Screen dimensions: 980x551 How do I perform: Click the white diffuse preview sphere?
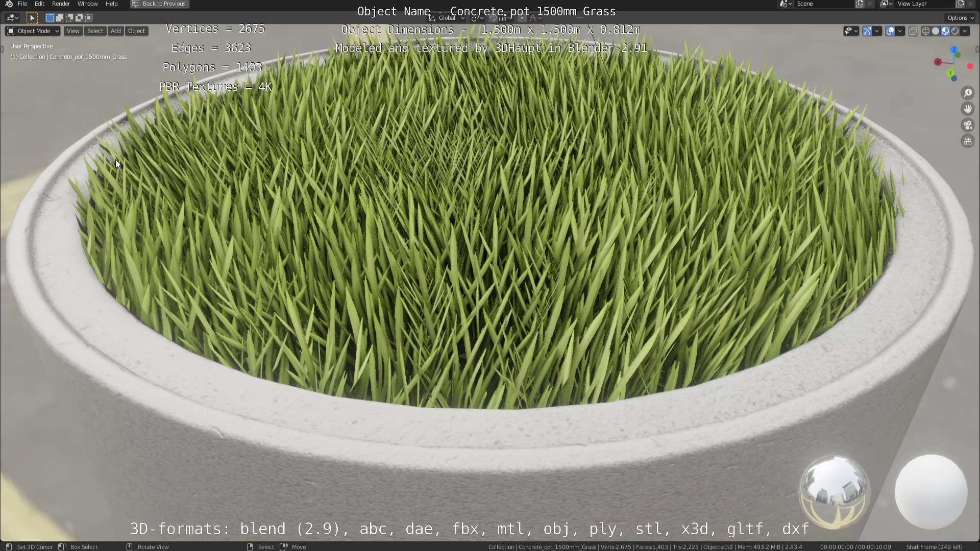click(x=931, y=491)
